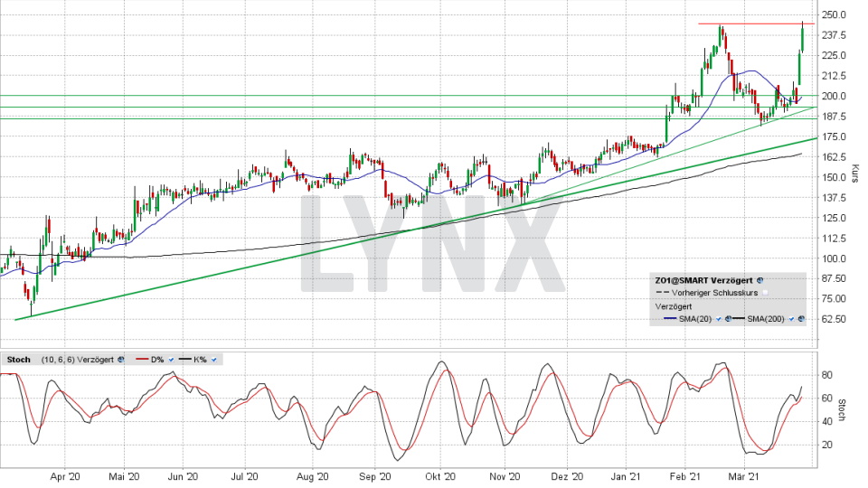Uncheck the SMA(200) visibility checkbox
Viewport: 868px width, 488px height.
point(791,319)
